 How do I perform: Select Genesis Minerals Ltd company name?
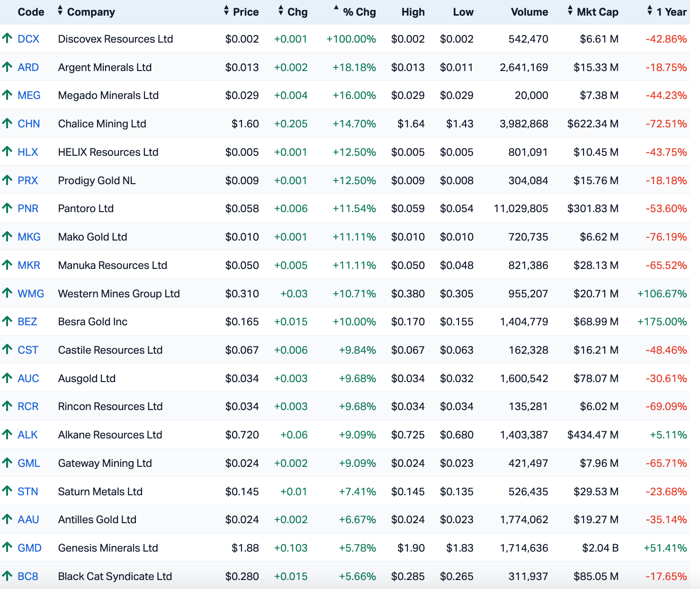tap(108, 548)
